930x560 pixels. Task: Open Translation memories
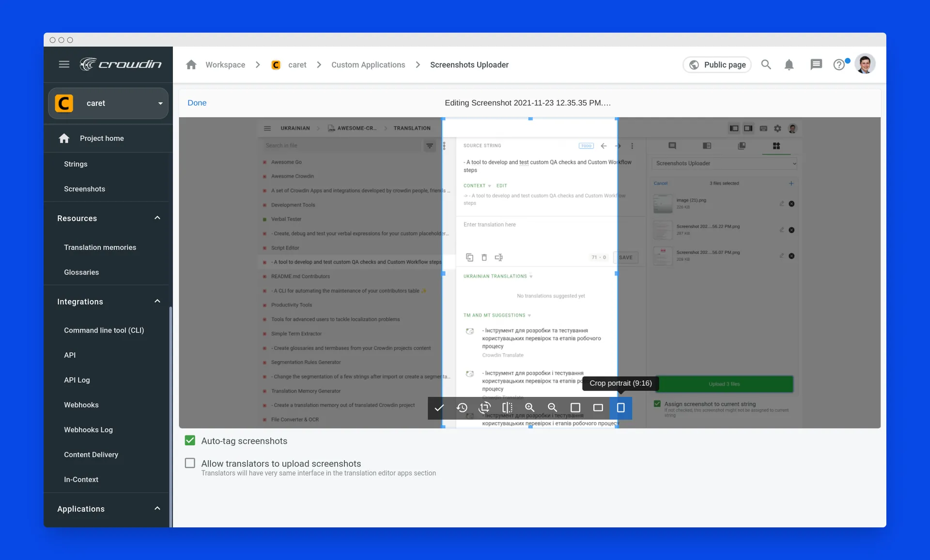(100, 247)
